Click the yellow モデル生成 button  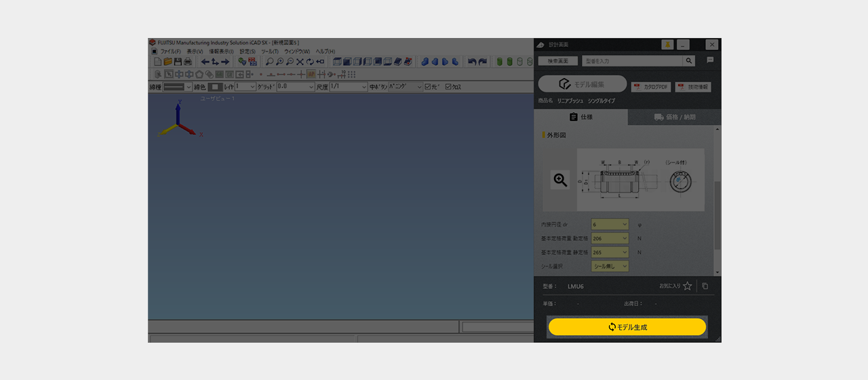(627, 327)
